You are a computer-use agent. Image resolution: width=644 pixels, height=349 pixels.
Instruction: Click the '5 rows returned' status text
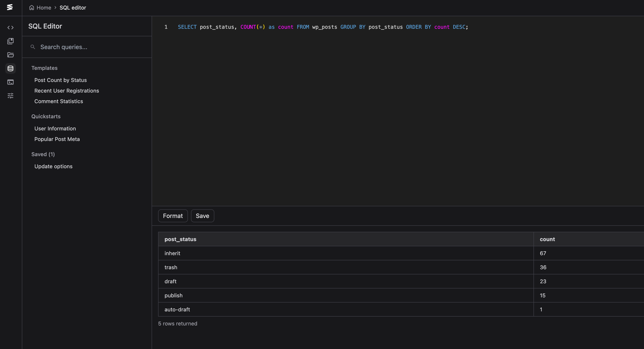pos(178,323)
